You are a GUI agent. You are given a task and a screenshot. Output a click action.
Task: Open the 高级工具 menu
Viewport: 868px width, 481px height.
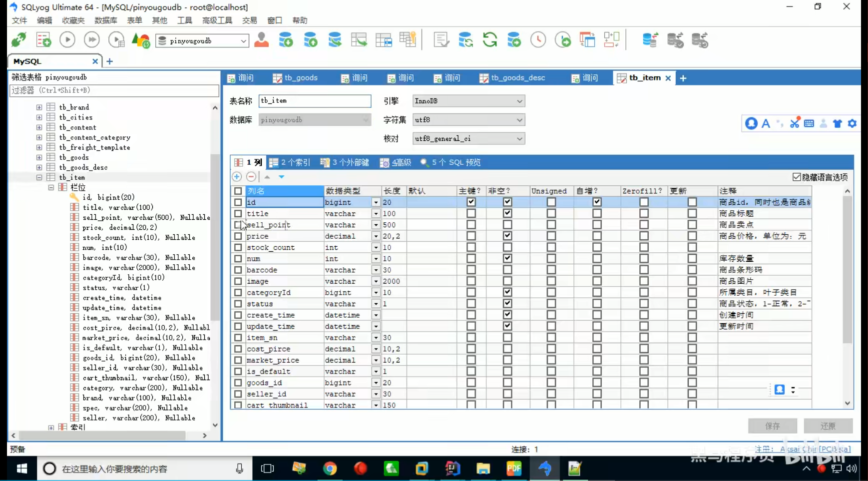point(217,20)
